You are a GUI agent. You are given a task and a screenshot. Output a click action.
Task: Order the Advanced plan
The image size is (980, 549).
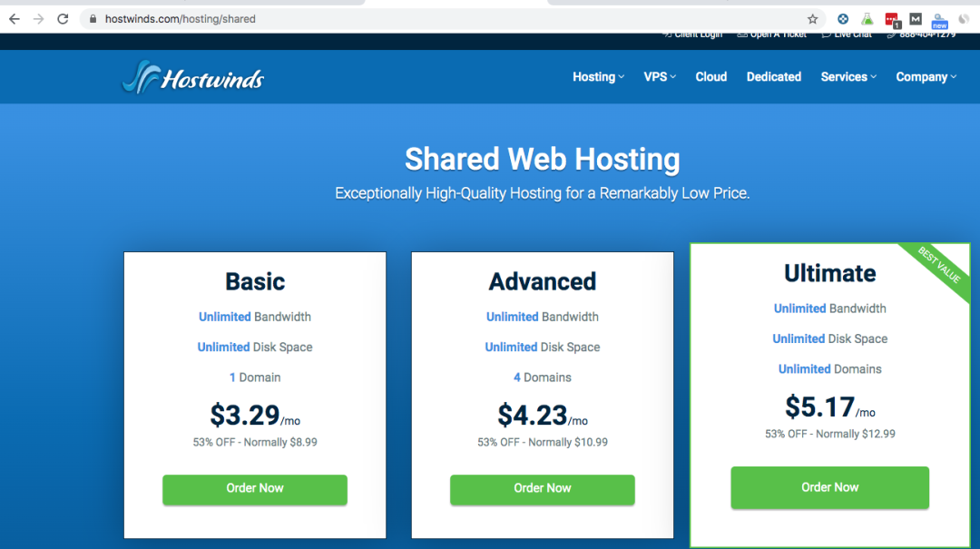(543, 489)
